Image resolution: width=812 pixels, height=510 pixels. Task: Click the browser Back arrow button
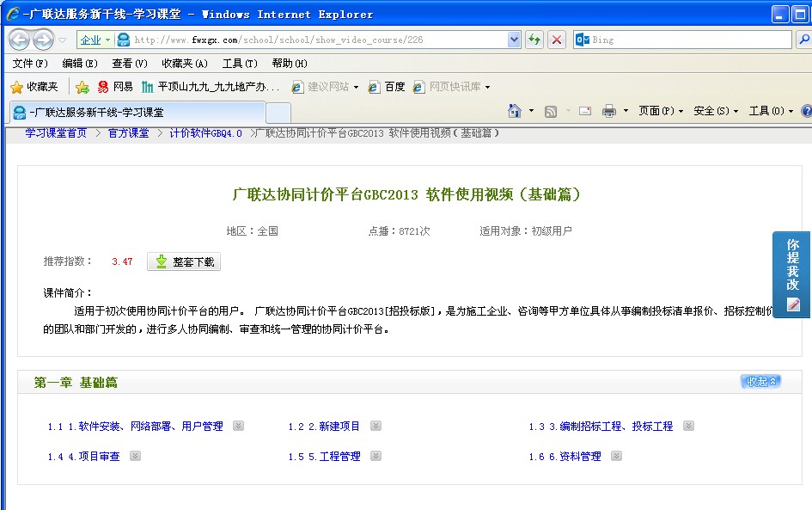pyautogui.click(x=19, y=40)
